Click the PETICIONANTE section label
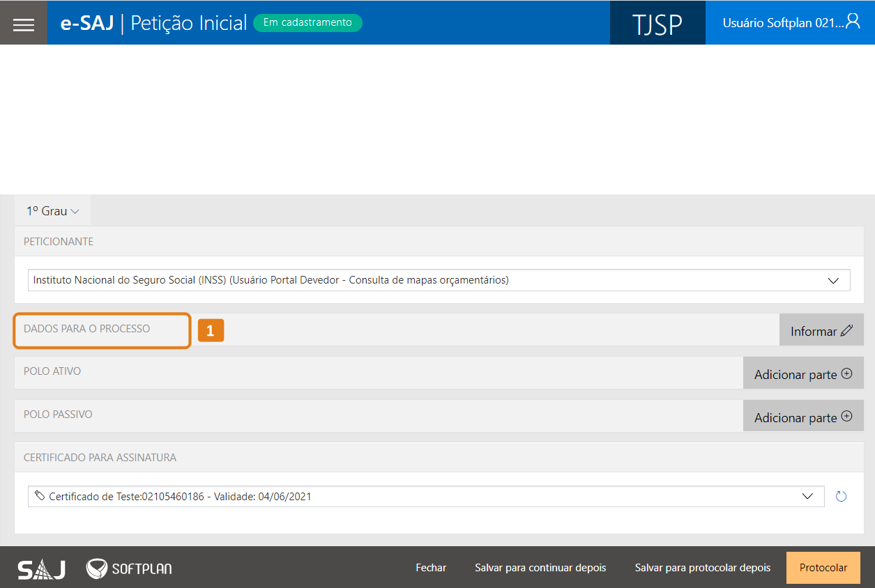Image resolution: width=875 pixels, height=588 pixels. 59,242
